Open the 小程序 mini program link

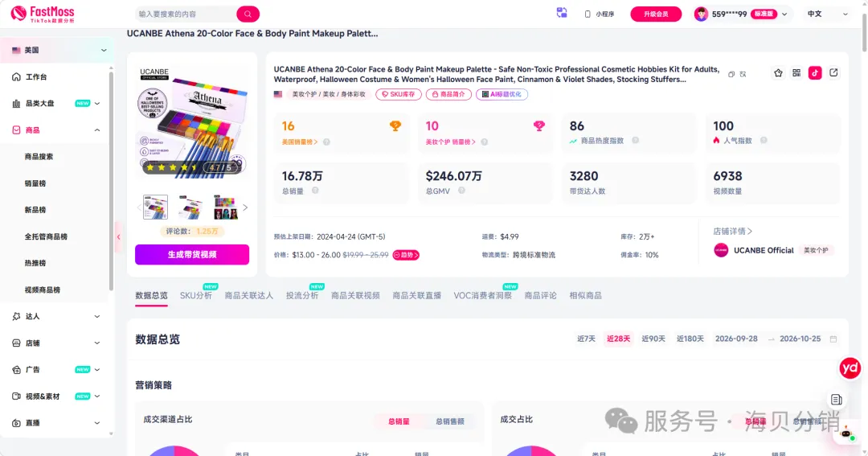pyautogui.click(x=600, y=14)
